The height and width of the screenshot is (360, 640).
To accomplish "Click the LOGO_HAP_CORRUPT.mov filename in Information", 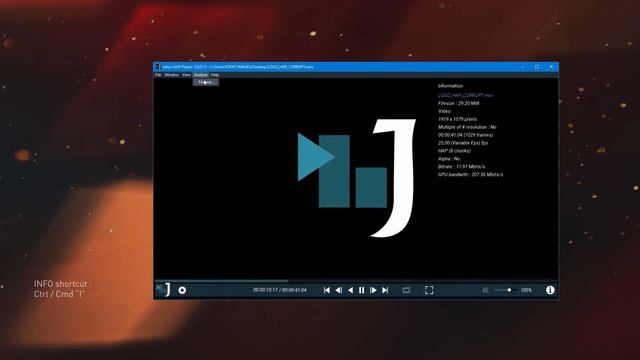I will click(466, 95).
